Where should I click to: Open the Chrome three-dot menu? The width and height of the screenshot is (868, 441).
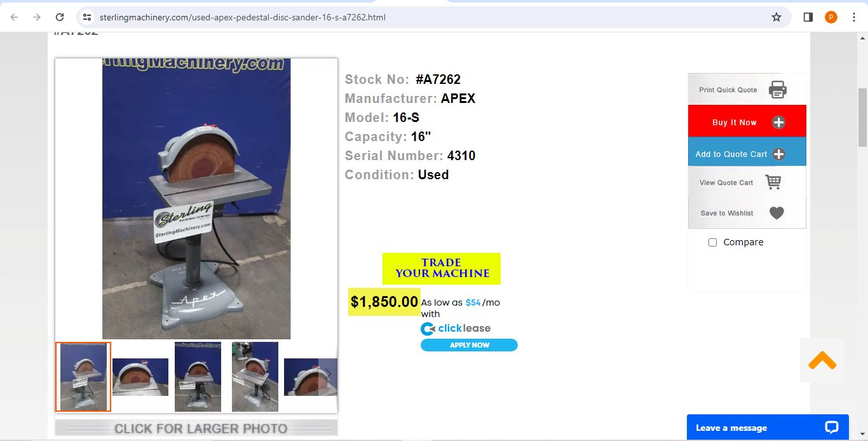(x=854, y=17)
